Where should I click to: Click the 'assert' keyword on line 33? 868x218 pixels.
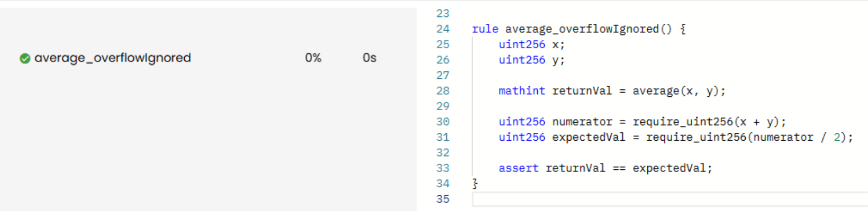pyautogui.click(x=518, y=168)
